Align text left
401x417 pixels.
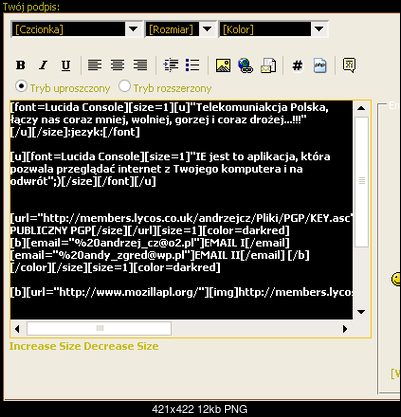coord(95,65)
